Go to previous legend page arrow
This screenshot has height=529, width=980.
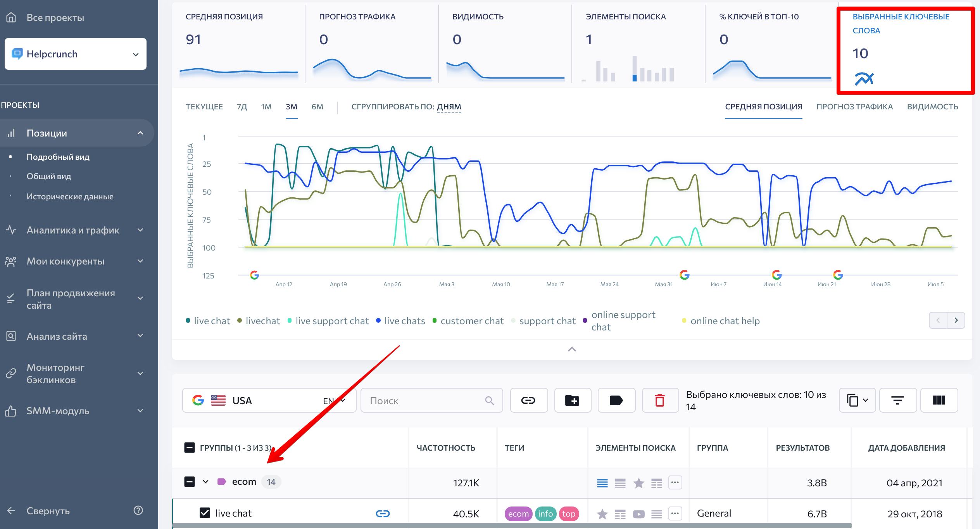[x=938, y=320]
